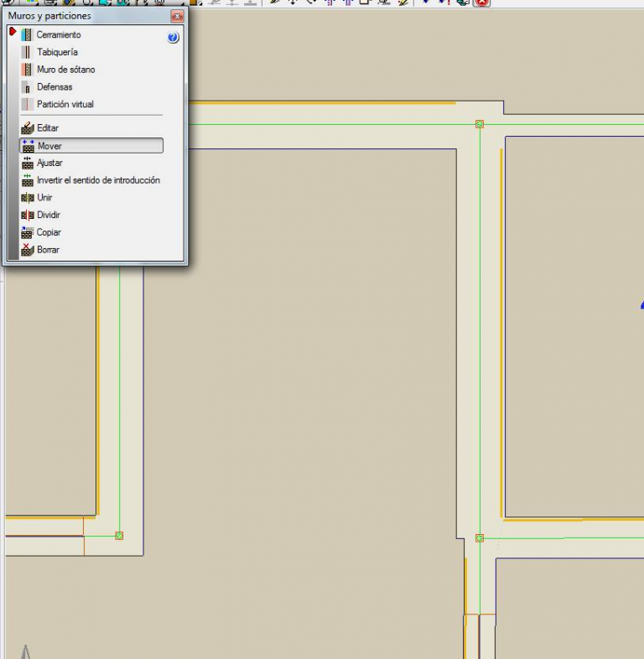This screenshot has height=659, width=644.
Task: Choose the Partición virtual icon
Action: click(x=26, y=105)
